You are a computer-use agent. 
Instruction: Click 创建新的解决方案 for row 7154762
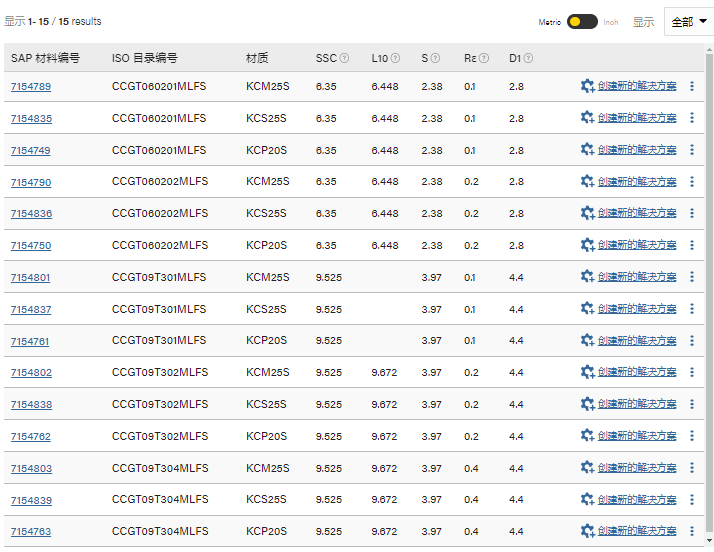click(x=637, y=437)
